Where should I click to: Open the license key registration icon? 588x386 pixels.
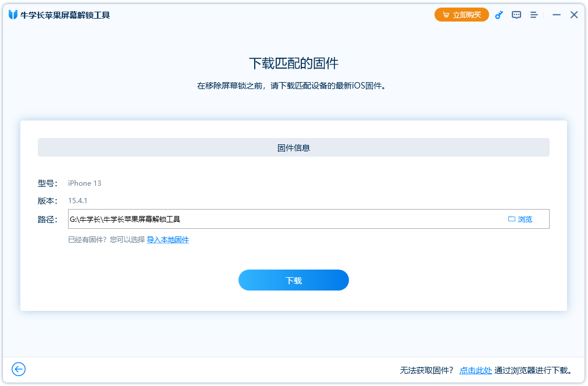[498, 15]
